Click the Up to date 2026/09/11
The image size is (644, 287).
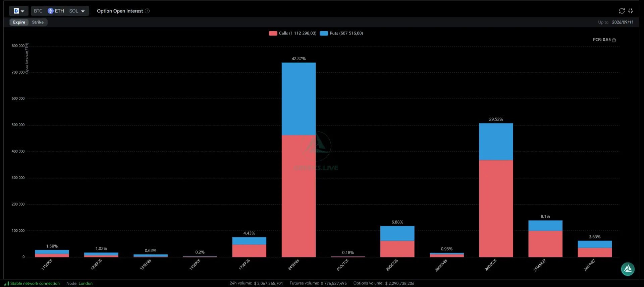pyautogui.click(x=623, y=22)
